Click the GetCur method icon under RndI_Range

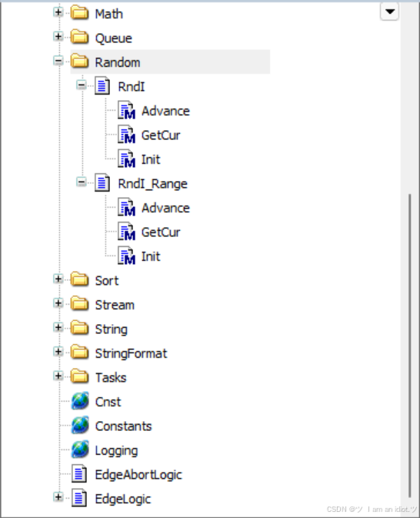pos(126,232)
